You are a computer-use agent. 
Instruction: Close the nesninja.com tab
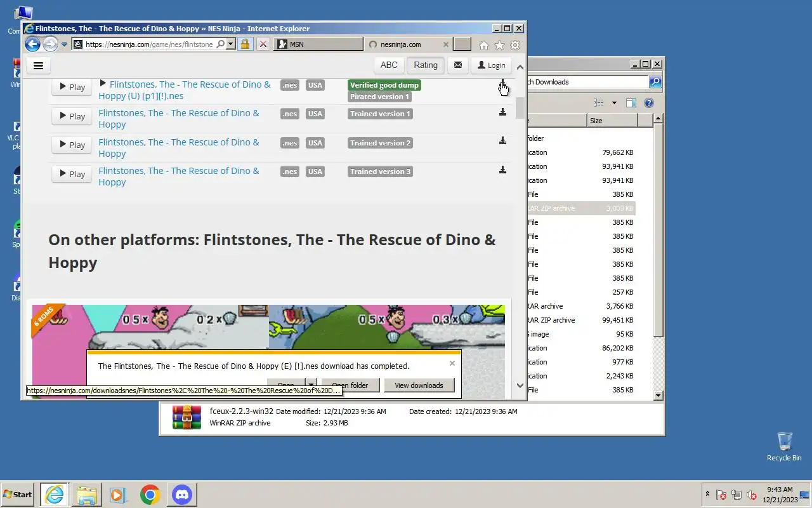pos(445,44)
